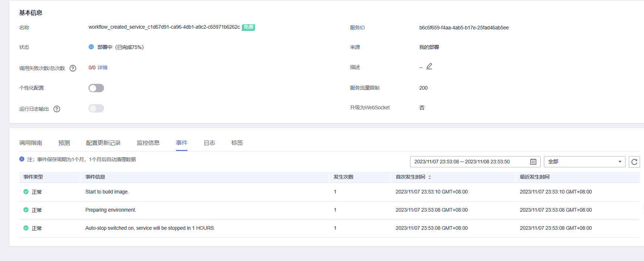Click the refresh events button
The height and width of the screenshot is (261, 644).
[634, 162]
